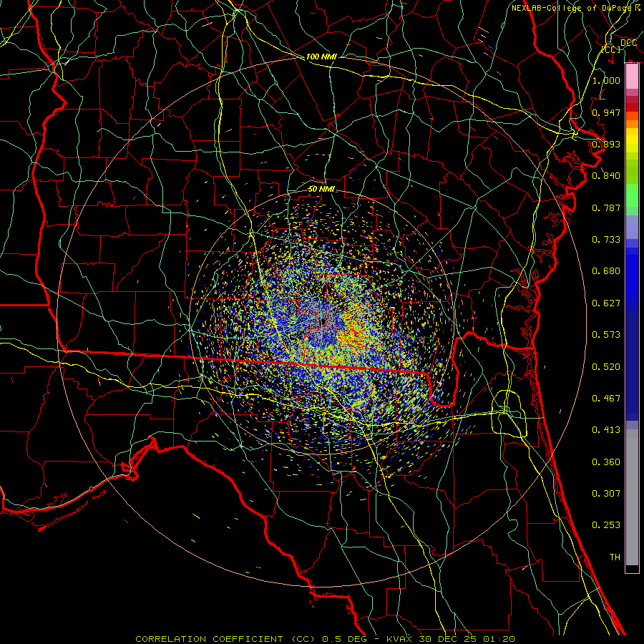The image size is (644, 644).
Task: Click the 100 NMI range ring label
Action: 321,57
